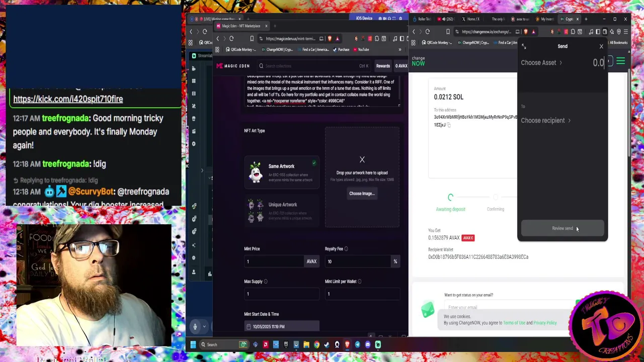Switch to the Roller Trick tab
Screen dimensions: 644x362
pos(423,19)
